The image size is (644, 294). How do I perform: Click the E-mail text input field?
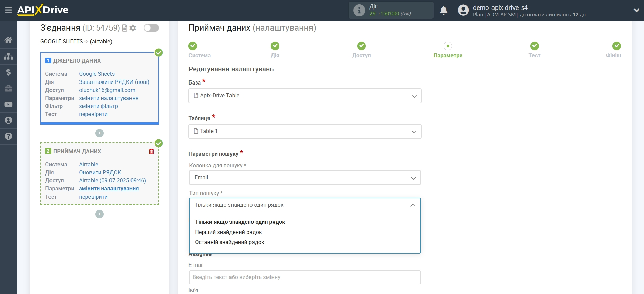[x=305, y=277]
